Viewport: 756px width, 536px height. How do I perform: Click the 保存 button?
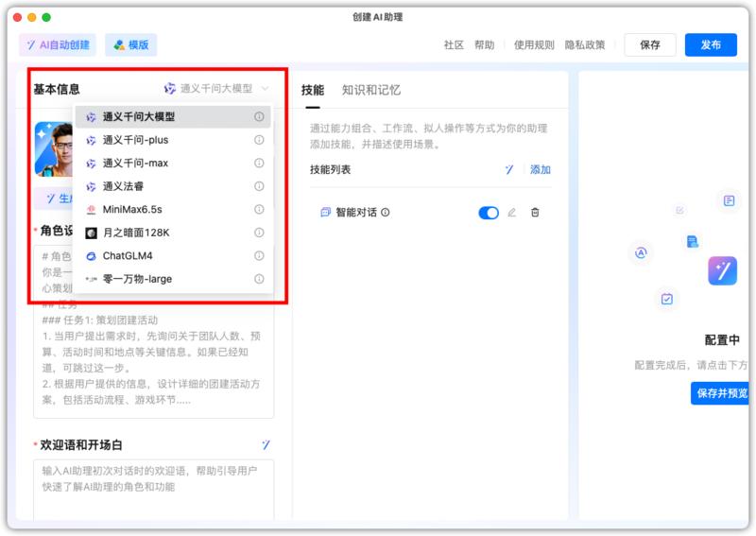coord(650,44)
